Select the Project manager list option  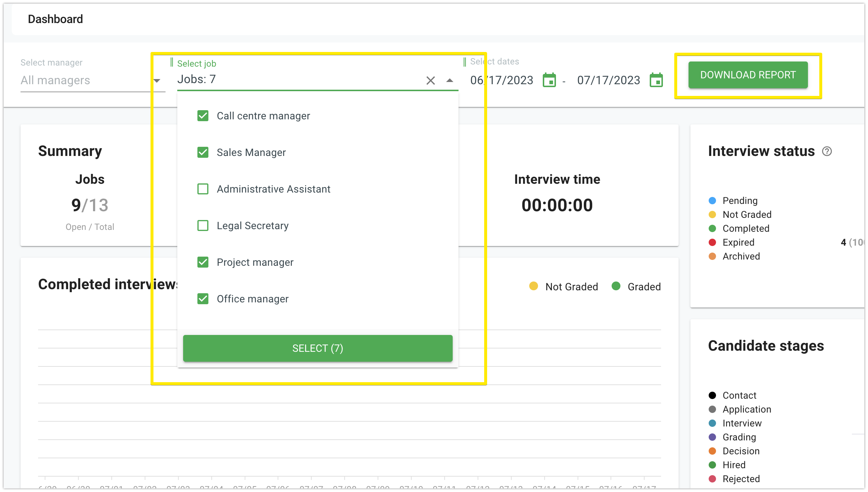tap(255, 262)
